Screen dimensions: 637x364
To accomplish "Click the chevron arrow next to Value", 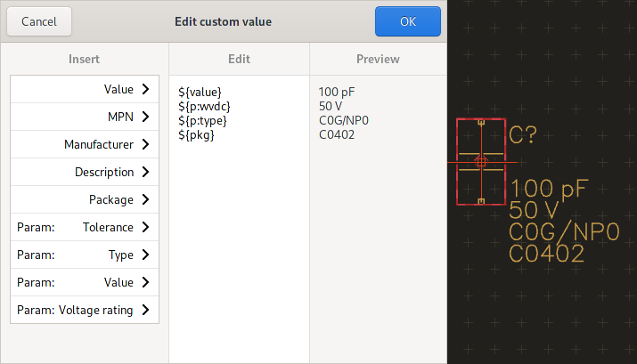I will (x=146, y=89).
